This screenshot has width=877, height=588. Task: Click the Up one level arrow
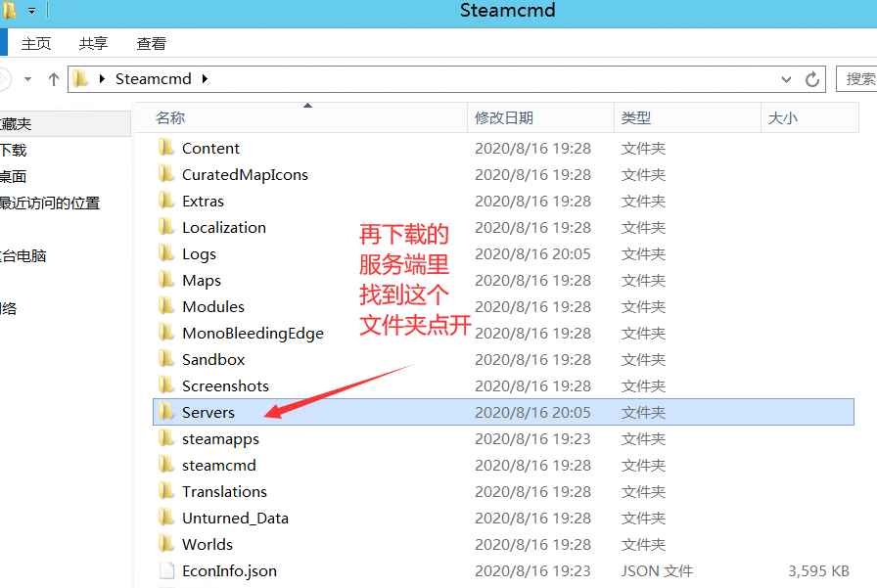pyautogui.click(x=54, y=79)
